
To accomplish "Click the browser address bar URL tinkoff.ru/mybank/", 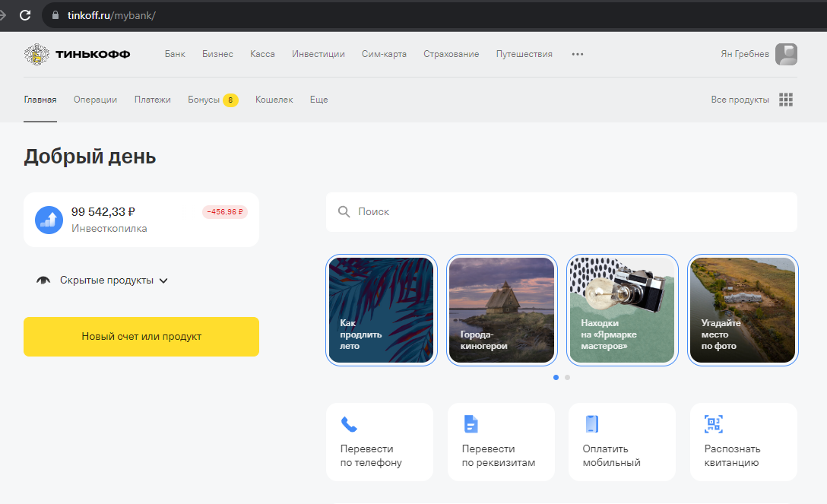I will click(x=111, y=15).
